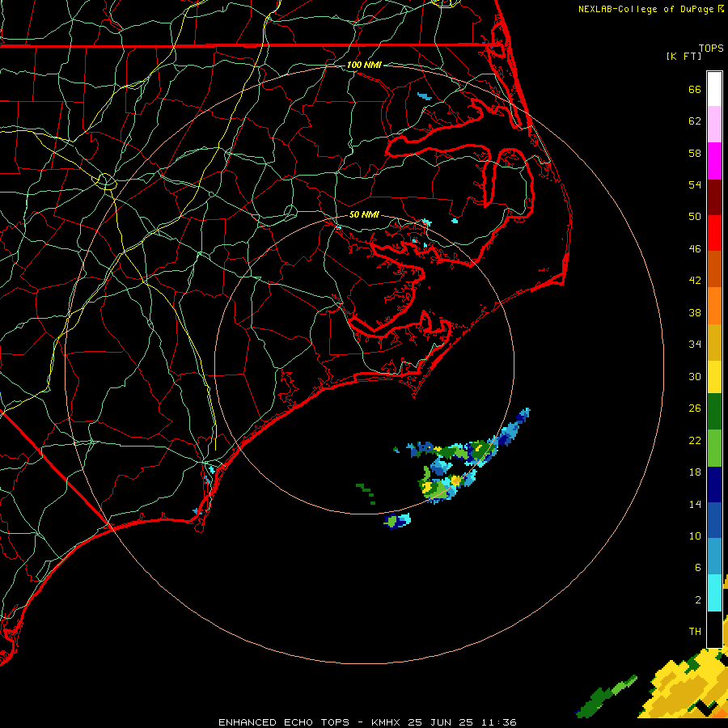Screen dimensions: 728x728
Task: Click the yellow 30 kft legend swatch
Action: click(714, 376)
